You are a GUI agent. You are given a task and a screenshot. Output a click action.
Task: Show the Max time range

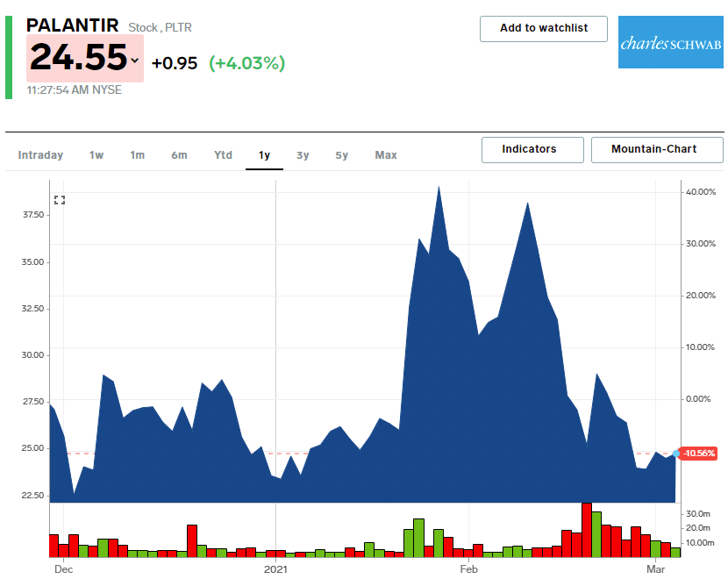[x=386, y=155]
